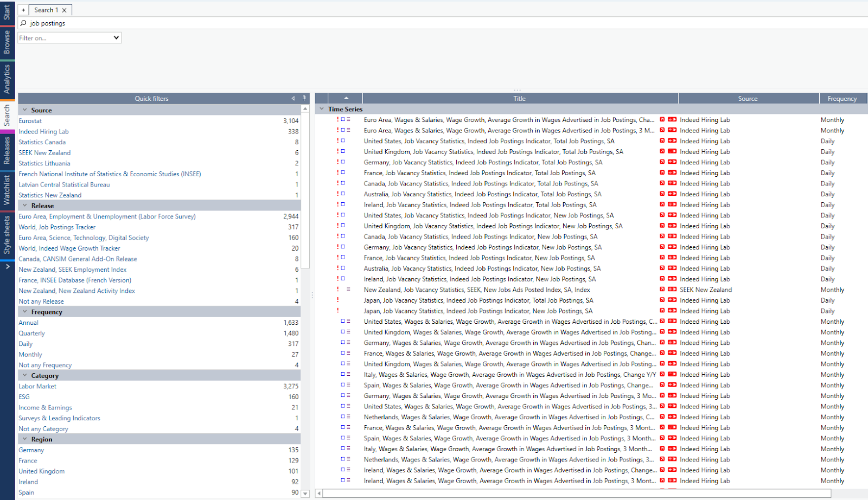
Task: Filter by Indeed Hiring Lab source
Action: (x=43, y=131)
